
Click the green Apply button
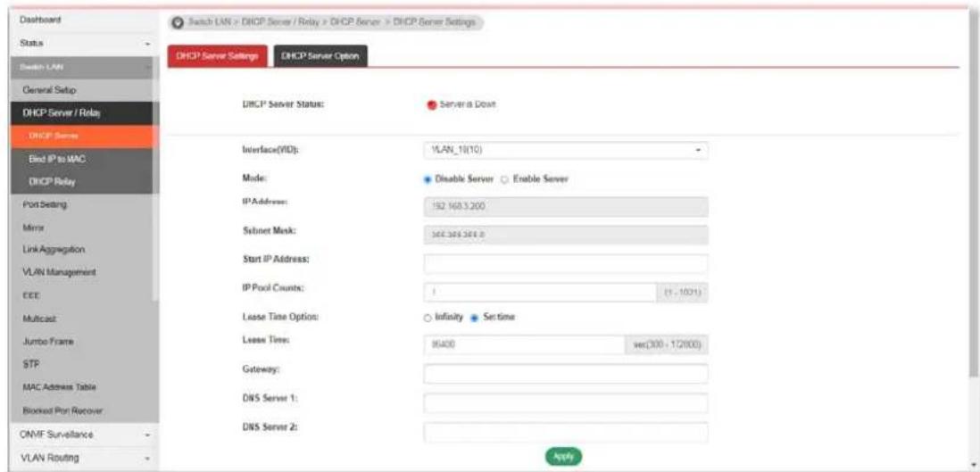click(x=562, y=457)
